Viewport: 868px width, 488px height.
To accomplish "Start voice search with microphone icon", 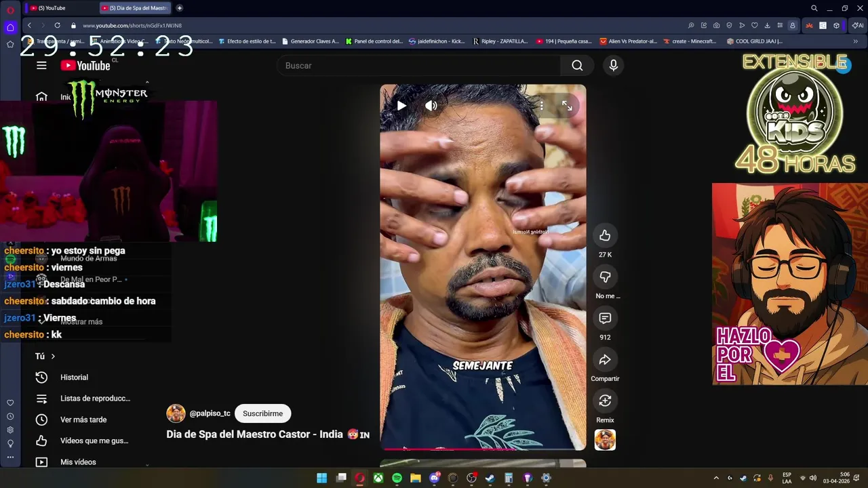I will 613,65.
